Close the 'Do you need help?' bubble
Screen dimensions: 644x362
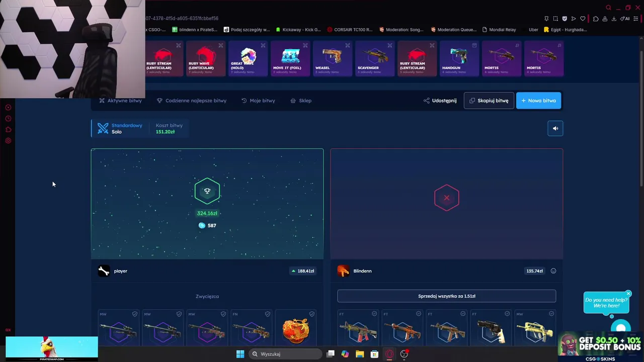(x=628, y=294)
